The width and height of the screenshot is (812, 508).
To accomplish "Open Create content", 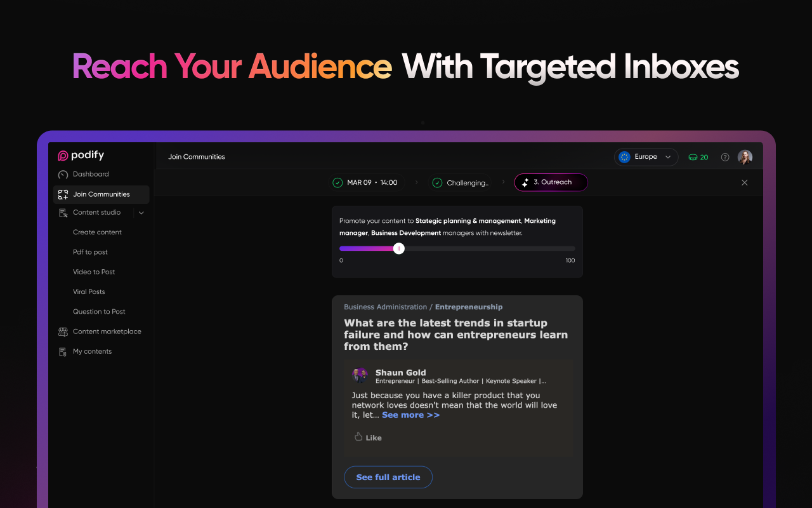I will pyautogui.click(x=97, y=232).
